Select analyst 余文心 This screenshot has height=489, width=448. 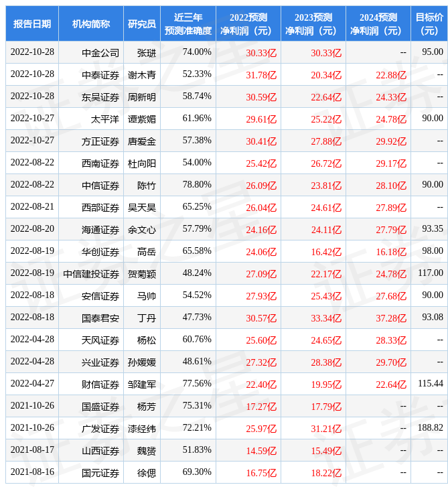click(142, 230)
